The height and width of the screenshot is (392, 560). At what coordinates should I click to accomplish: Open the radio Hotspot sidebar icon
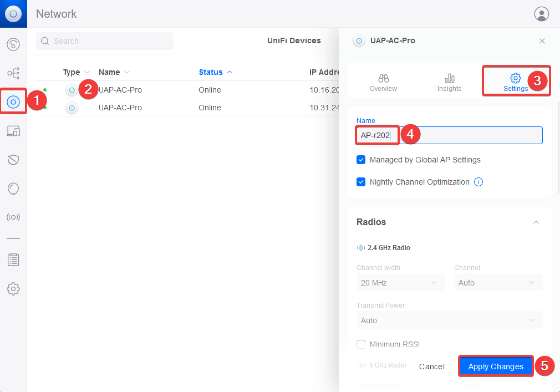pos(13,217)
